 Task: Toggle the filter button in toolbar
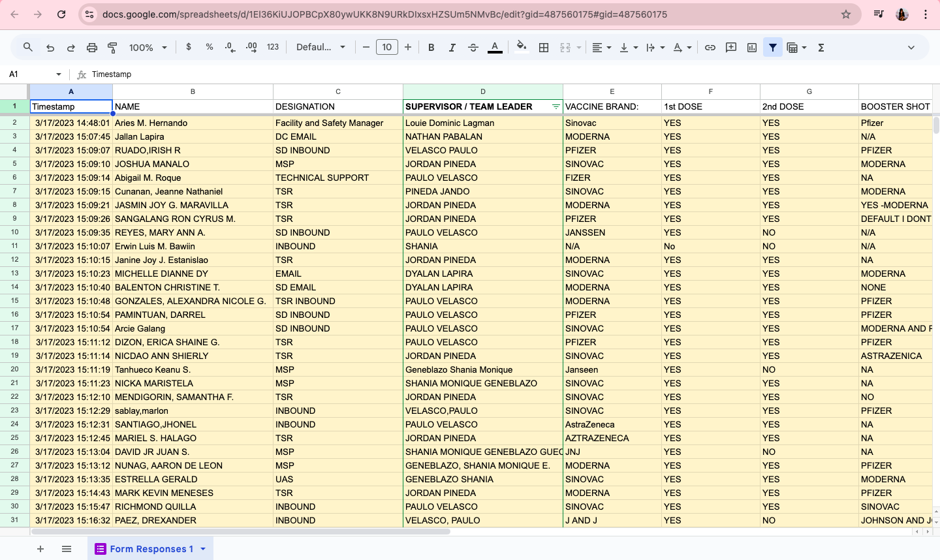click(x=773, y=47)
